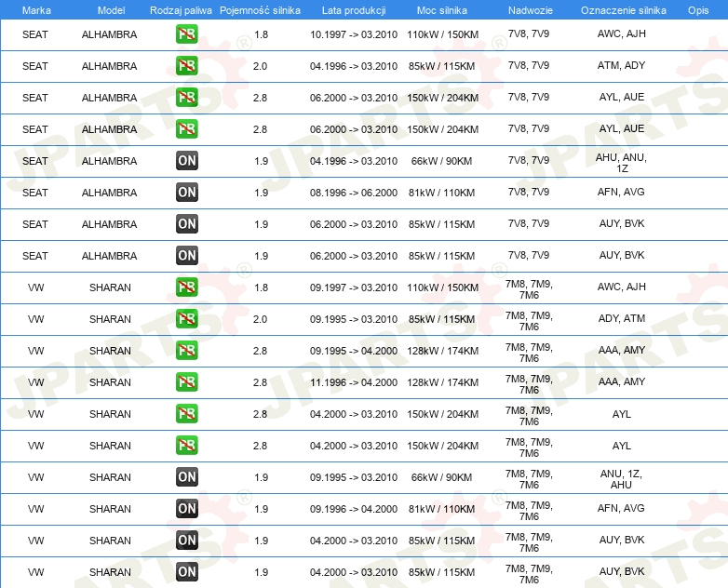
Task: Click the Lata produkcji column header
Action: (x=354, y=10)
